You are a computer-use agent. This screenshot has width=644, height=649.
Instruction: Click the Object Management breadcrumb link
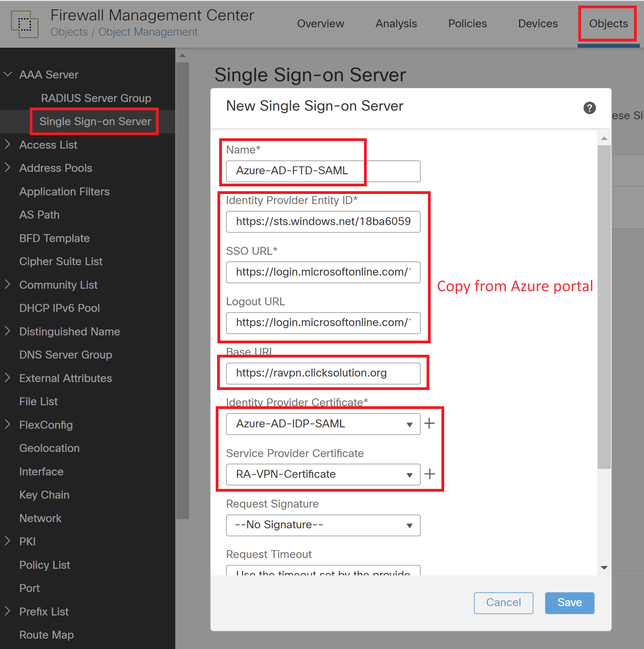pyautogui.click(x=148, y=32)
